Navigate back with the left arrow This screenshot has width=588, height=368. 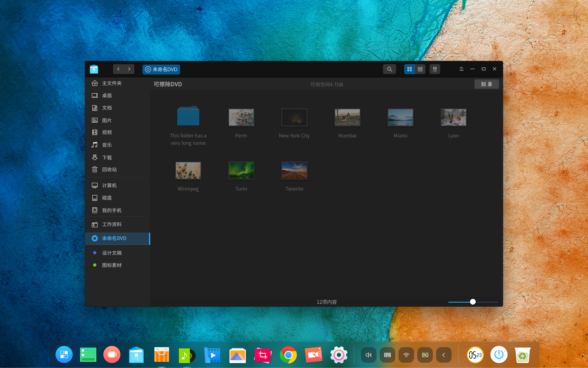click(118, 69)
